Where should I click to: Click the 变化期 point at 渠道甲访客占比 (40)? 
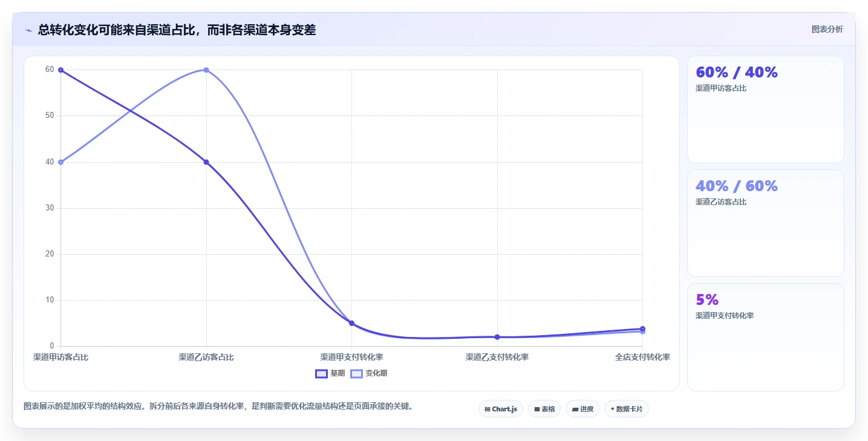60,162
